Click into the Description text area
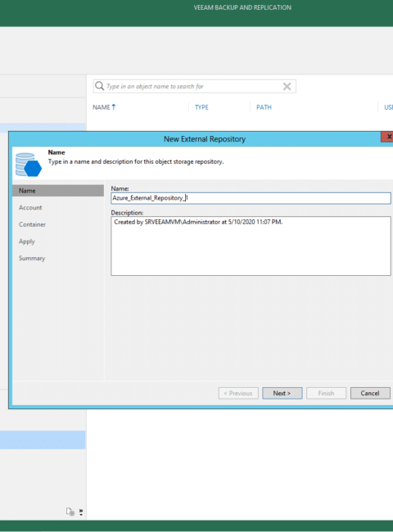 (x=251, y=246)
